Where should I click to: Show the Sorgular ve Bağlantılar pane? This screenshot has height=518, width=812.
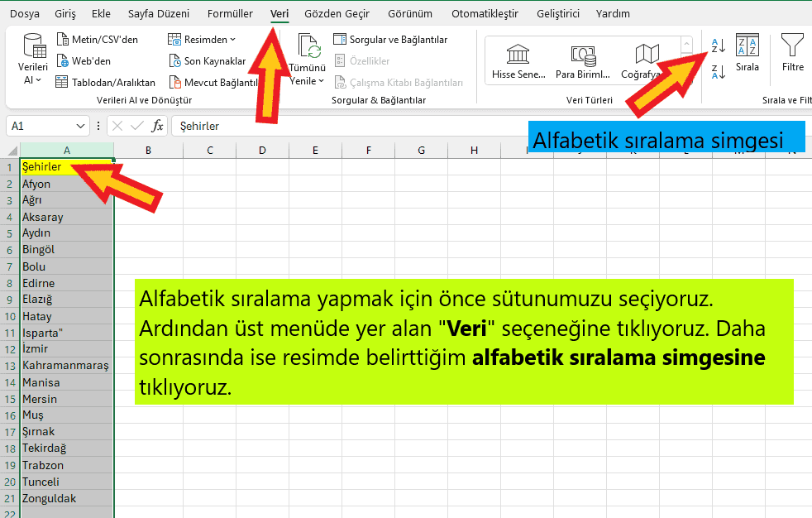(x=390, y=39)
